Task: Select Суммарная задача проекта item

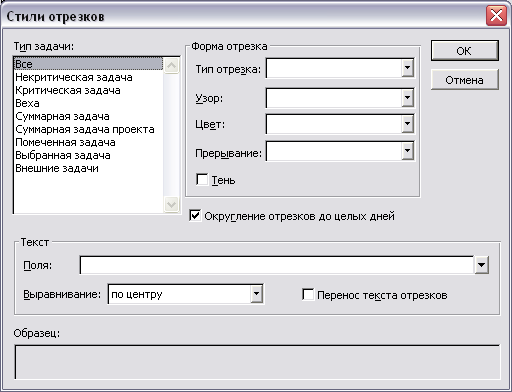Action: 88,129
